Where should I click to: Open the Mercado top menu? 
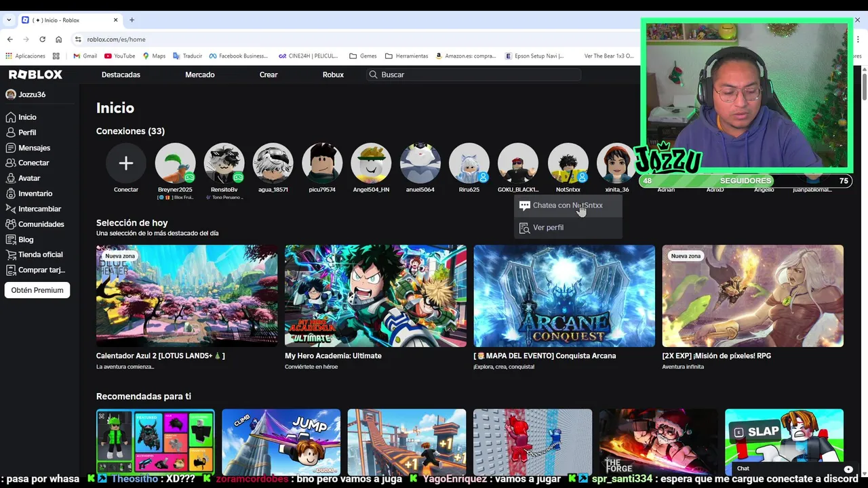200,75
